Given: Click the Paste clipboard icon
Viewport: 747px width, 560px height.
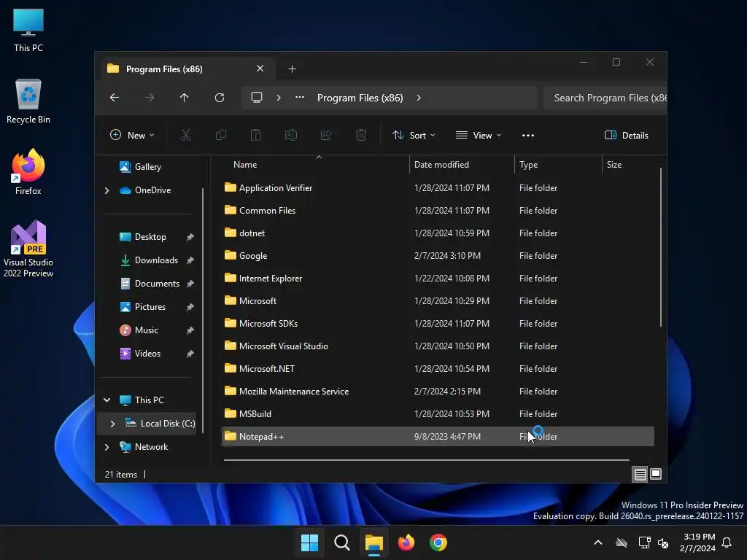Looking at the screenshot, I should tap(256, 135).
